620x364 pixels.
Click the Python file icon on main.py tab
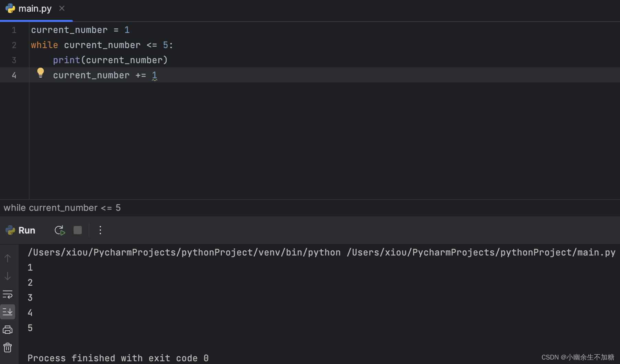pyautogui.click(x=10, y=8)
